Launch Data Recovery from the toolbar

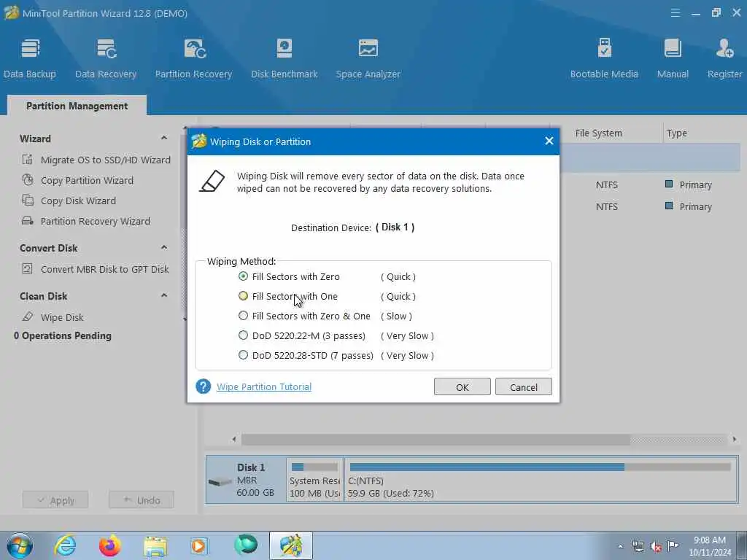106,58
